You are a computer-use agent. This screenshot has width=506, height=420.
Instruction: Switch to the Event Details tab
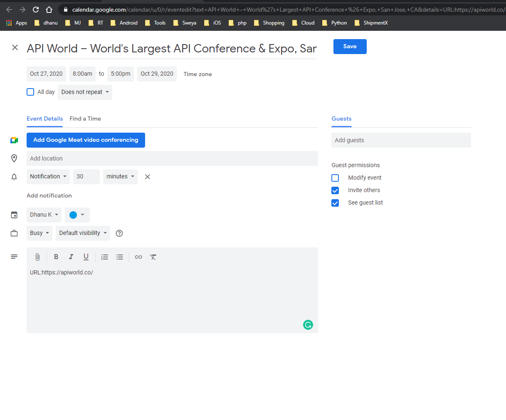pyautogui.click(x=44, y=119)
